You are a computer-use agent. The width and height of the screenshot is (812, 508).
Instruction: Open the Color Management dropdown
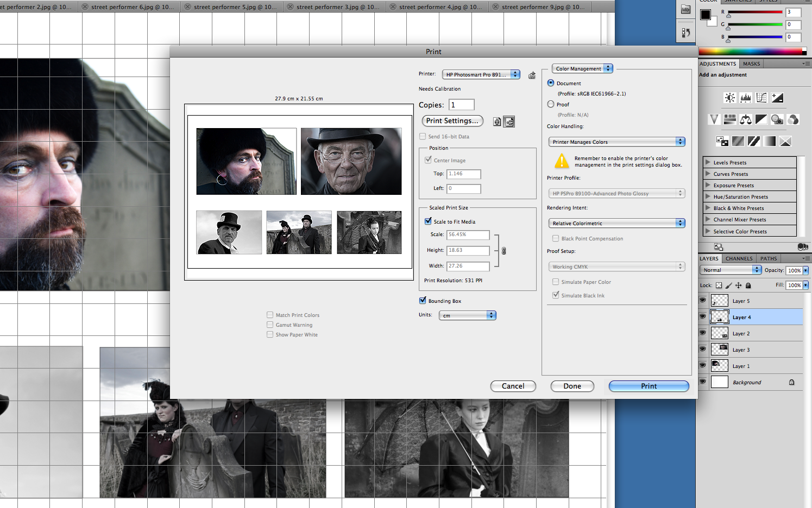point(583,68)
